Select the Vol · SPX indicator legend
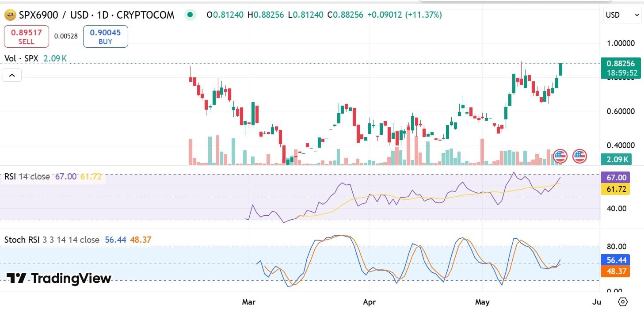Image resolution: width=644 pixels, height=309 pixels. click(x=22, y=58)
